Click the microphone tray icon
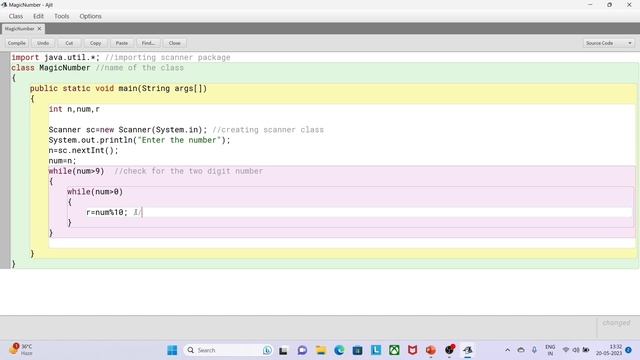 [534, 350]
